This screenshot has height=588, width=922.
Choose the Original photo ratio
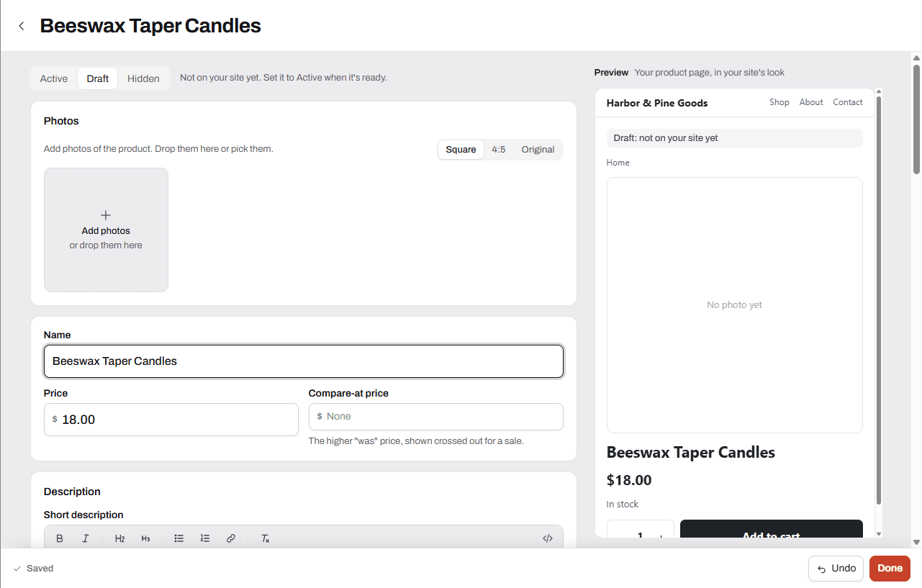point(538,150)
